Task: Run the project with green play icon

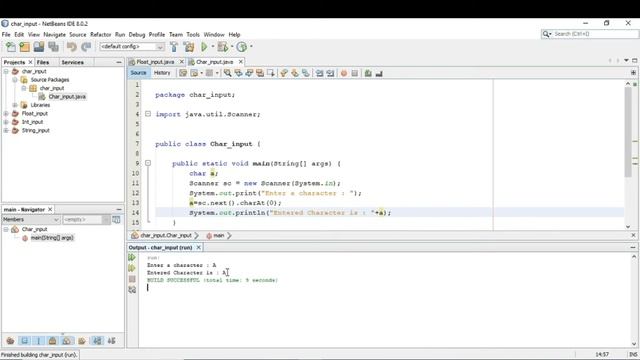Action: tap(204, 47)
